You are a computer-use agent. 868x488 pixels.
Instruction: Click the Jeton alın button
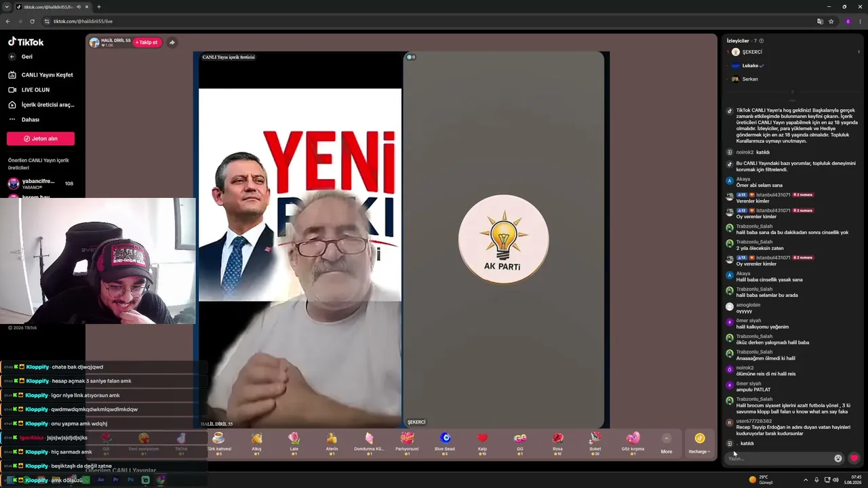click(41, 138)
